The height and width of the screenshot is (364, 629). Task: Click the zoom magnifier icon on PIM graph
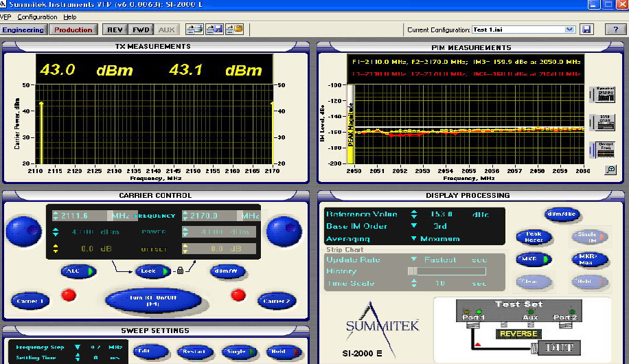tap(610, 170)
